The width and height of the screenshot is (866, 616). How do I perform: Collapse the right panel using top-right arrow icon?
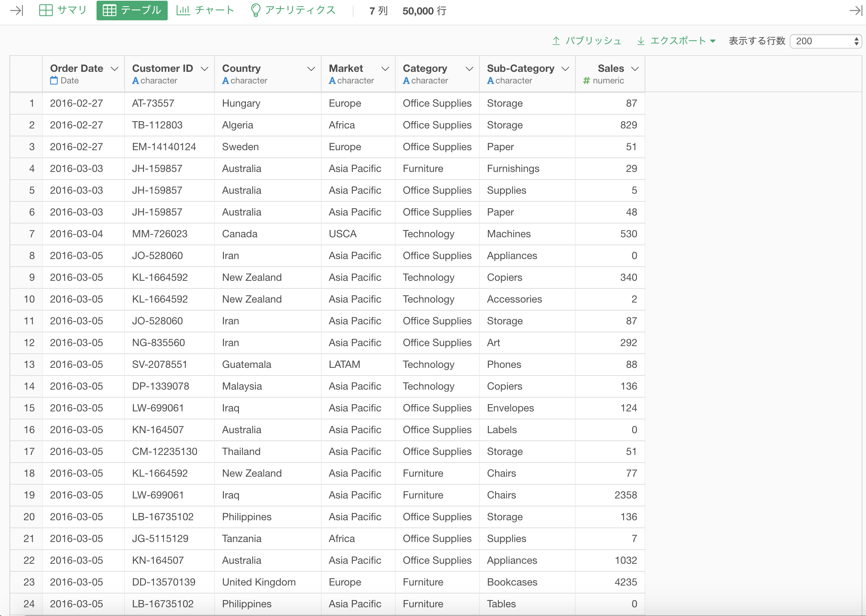pos(856,11)
